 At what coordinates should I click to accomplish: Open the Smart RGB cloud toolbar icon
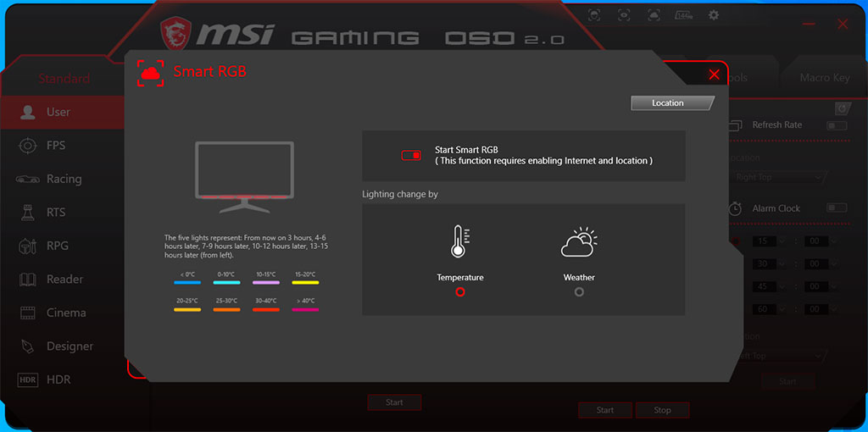tap(654, 15)
